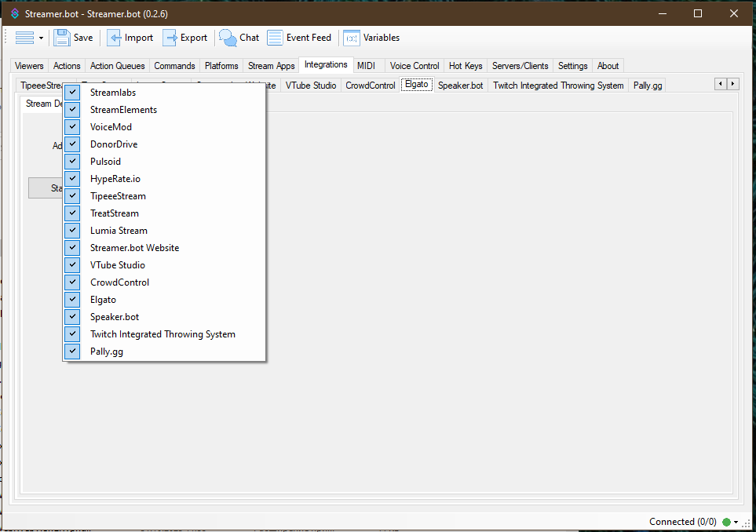Image resolution: width=756 pixels, height=532 pixels.
Task: Toggle the VoiceMod checkbox
Action: [72, 127]
